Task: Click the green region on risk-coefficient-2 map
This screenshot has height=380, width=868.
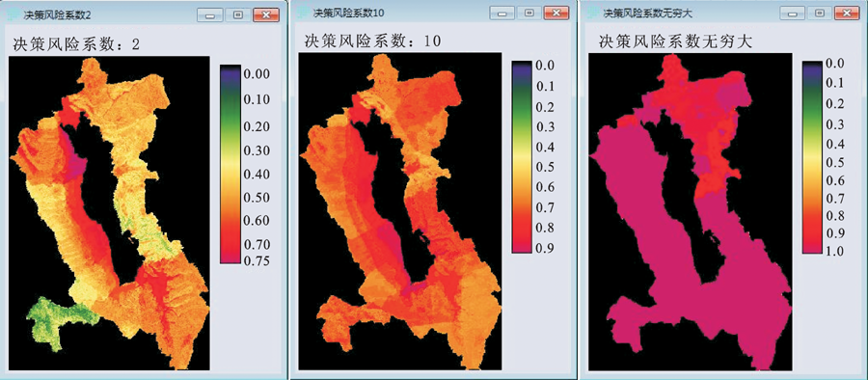Action: click(x=61, y=321)
